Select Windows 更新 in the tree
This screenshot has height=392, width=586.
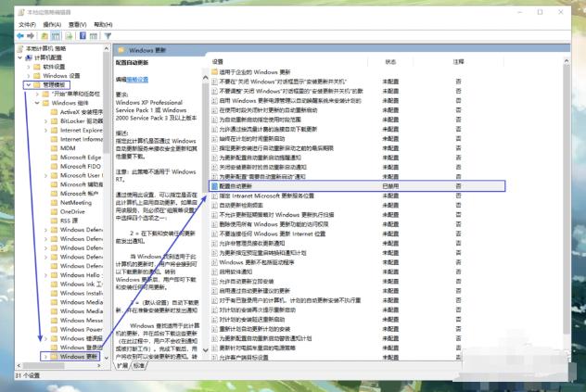[x=79, y=357]
